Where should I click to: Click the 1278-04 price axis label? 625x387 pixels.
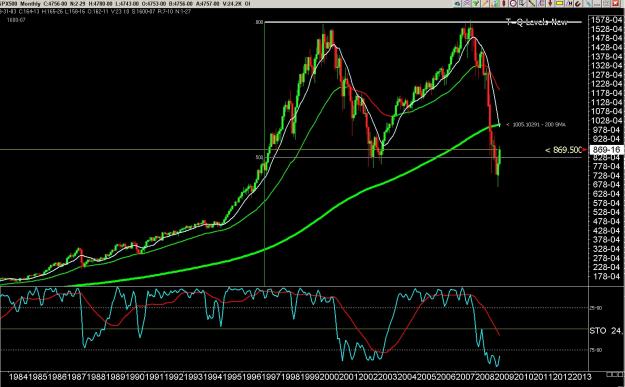(x=606, y=75)
